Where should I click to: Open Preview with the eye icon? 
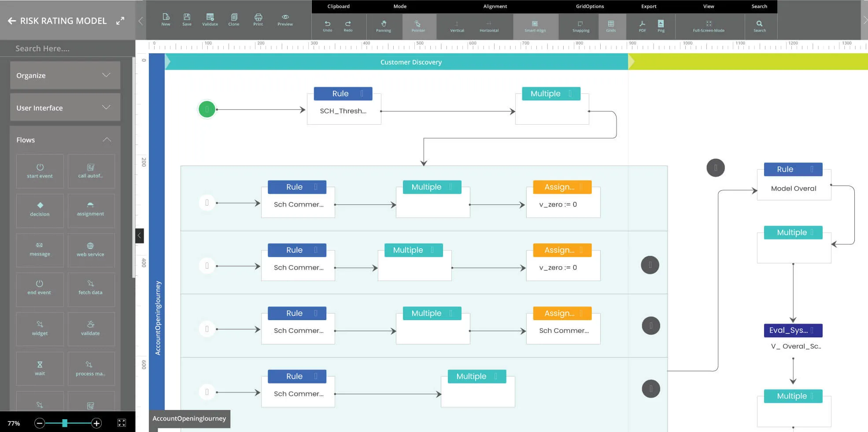[x=285, y=19]
